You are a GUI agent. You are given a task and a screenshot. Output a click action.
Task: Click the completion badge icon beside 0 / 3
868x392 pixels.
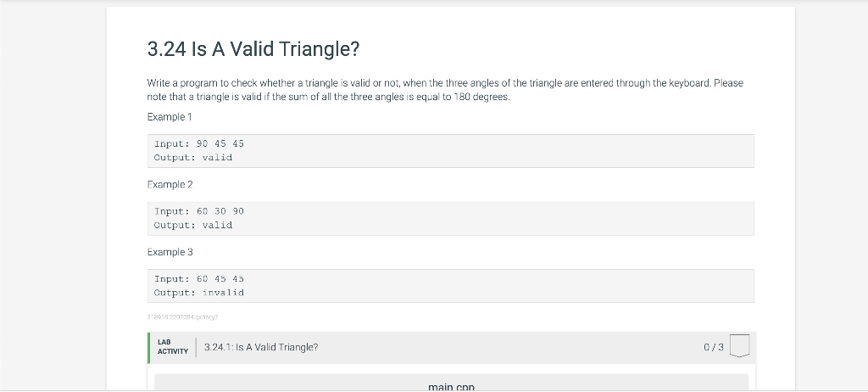739,346
